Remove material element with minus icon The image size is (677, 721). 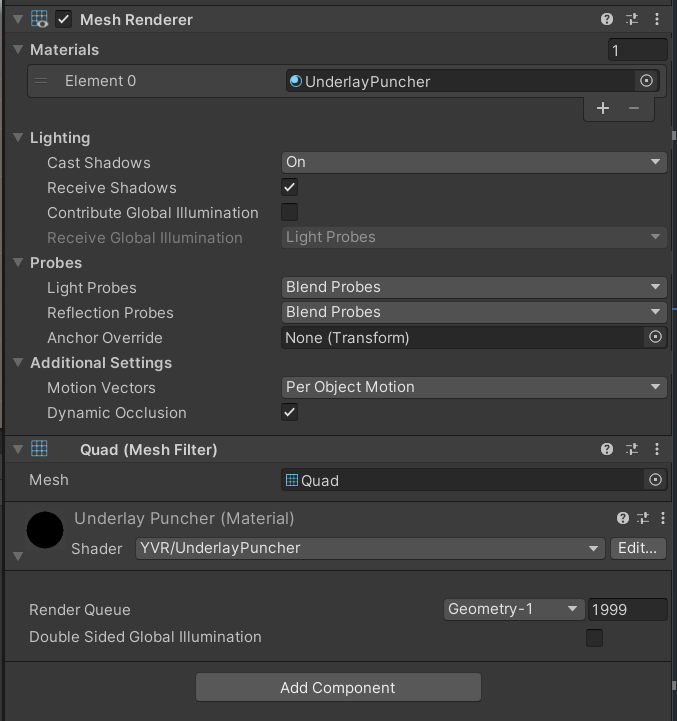click(634, 108)
